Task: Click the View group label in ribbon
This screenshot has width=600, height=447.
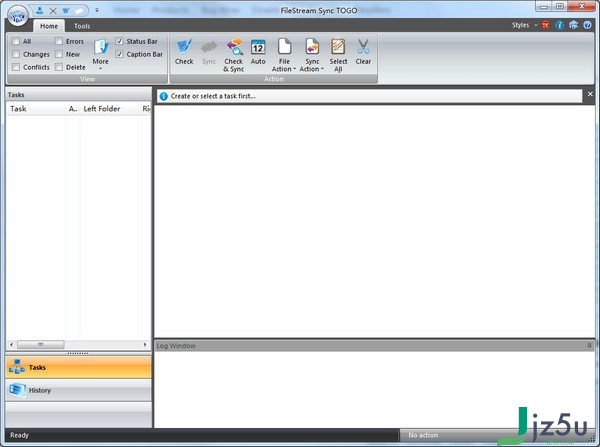Action: [x=87, y=79]
